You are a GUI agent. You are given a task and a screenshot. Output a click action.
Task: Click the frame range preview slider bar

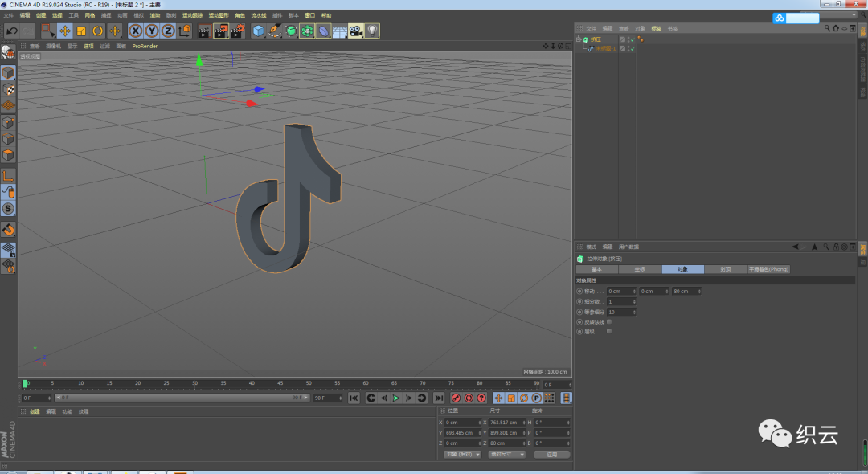(182, 398)
